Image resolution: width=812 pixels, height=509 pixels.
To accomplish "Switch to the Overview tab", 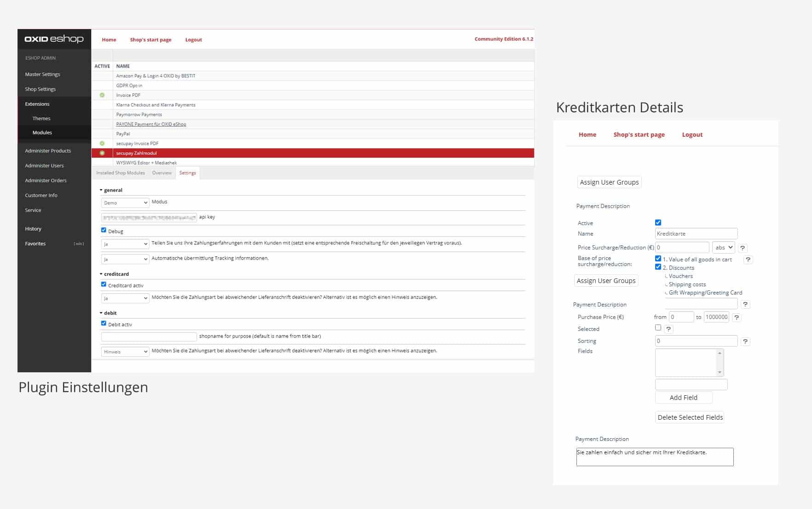I will click(161, 173).
